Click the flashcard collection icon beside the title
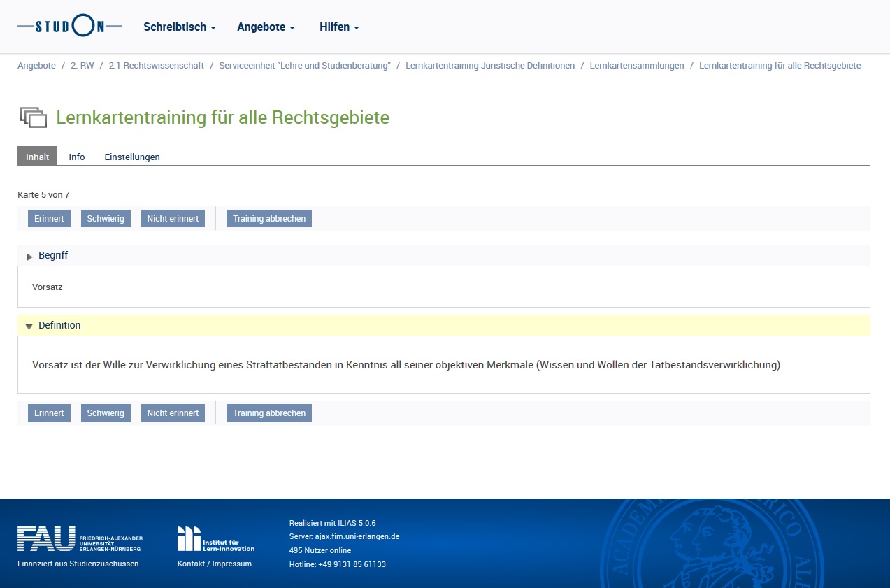This screenshot has height=588, width=890. pyautogui.click(x=33, y=117)
